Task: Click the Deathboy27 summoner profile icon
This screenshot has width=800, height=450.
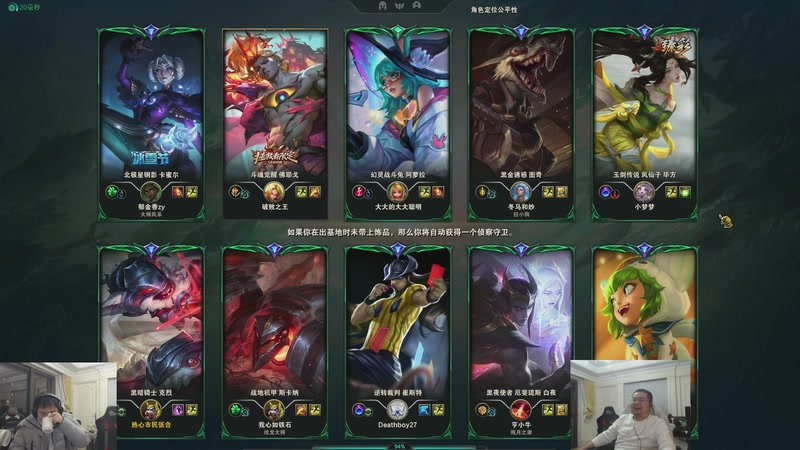Action: coord(397,410)
